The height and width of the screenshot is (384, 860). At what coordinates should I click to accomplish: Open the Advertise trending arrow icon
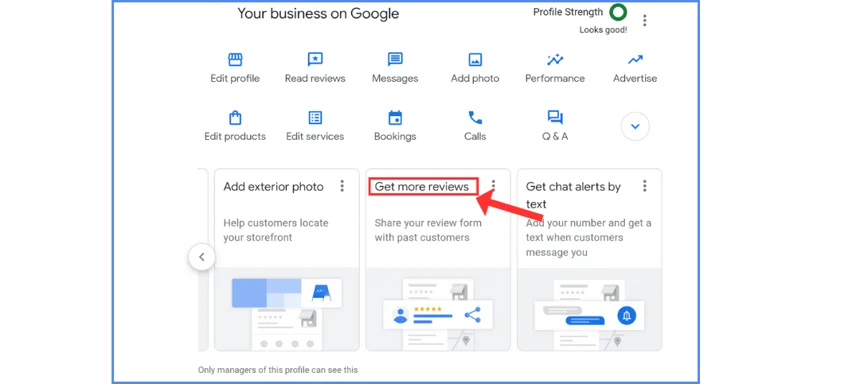pyautogui.click(x=635, y=59)
